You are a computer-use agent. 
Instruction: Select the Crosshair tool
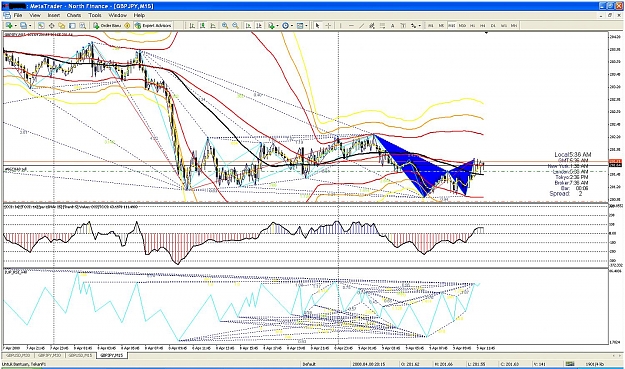point(328,26)
